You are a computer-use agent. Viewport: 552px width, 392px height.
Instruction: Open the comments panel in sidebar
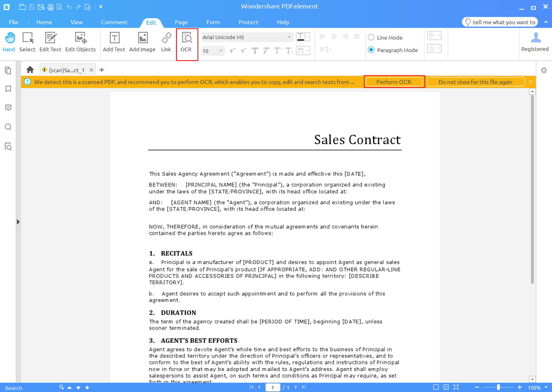click(x=8, y=108)
